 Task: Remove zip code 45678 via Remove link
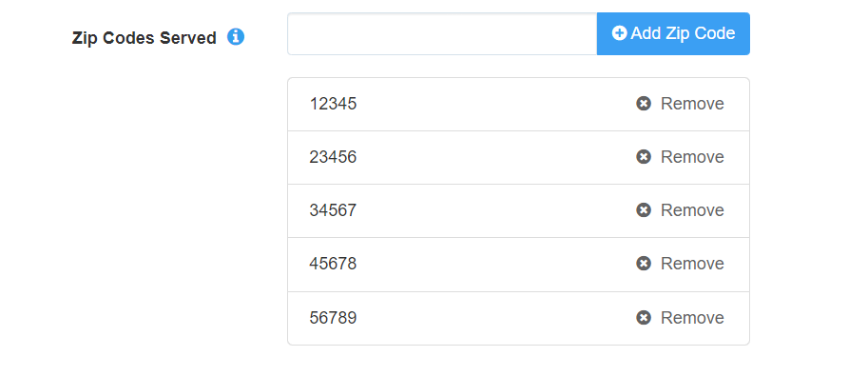pos(692,264)
